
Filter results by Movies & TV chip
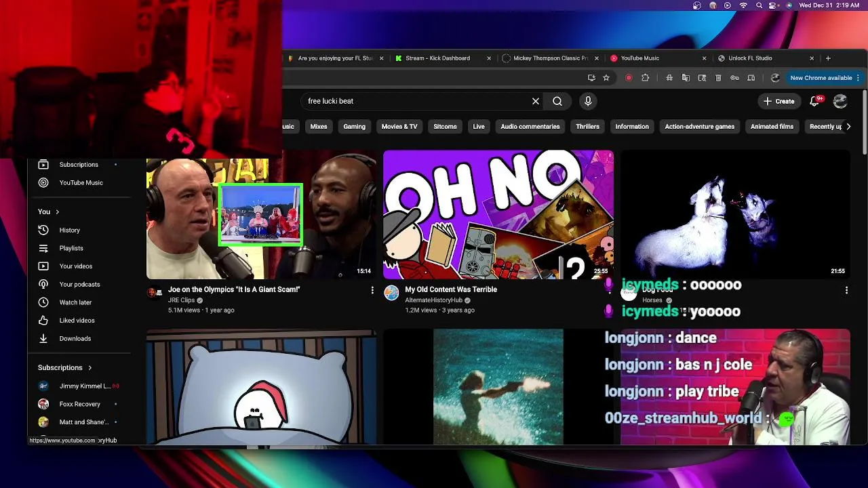399,127
